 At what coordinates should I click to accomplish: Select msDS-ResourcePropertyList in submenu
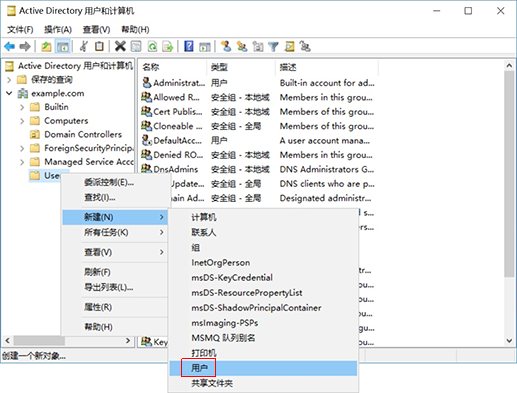pos(263,293)
